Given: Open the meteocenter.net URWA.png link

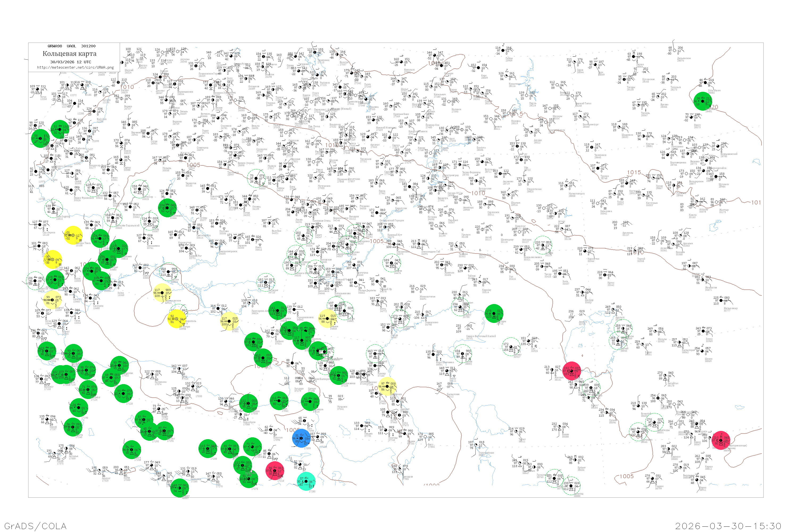Looking at the screenshot, I should pos(75,68).
